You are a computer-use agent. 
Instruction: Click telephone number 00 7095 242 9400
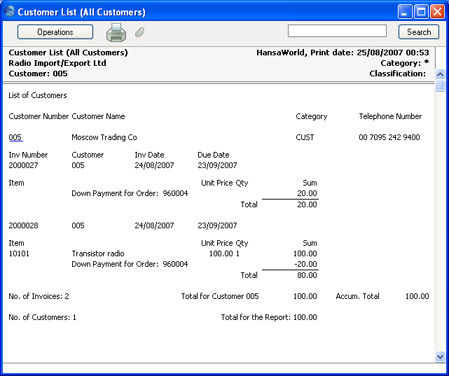coord(389,137)
